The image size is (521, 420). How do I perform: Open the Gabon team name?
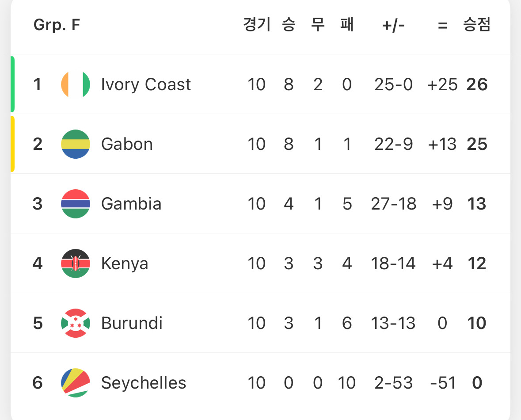[x=127, y=144]
